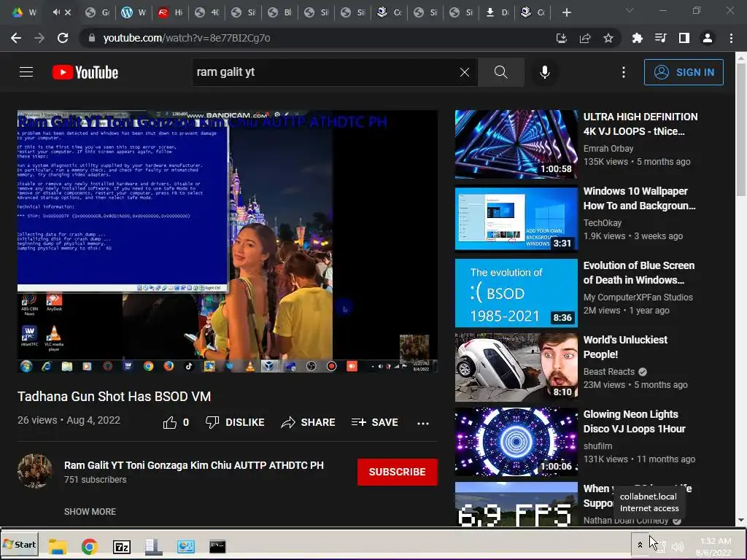Image resolution: width=747 pixels, height=560 pixels.
Task: Open the Chrome extensions puzzle icon
Action: point(637,38)
